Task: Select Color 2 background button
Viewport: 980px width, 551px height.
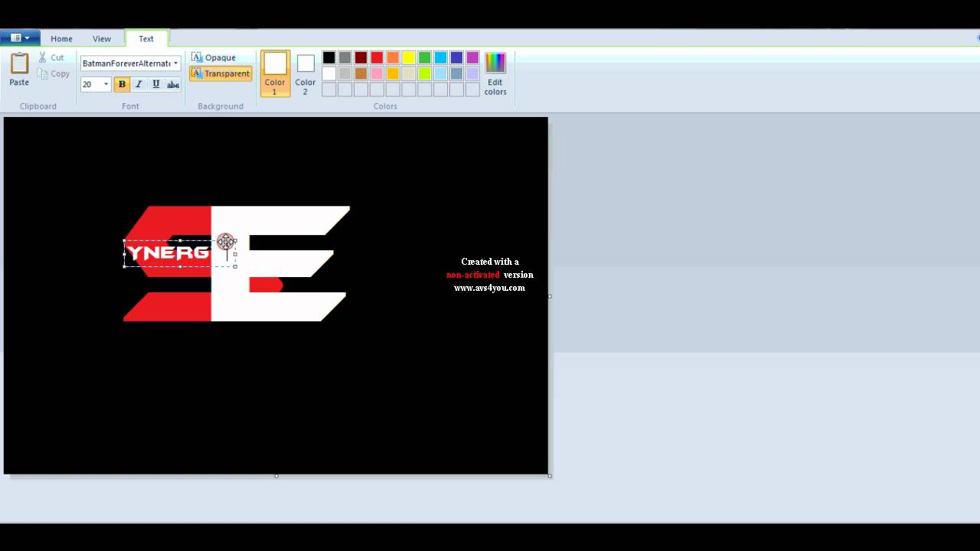Action: [305, 73]
